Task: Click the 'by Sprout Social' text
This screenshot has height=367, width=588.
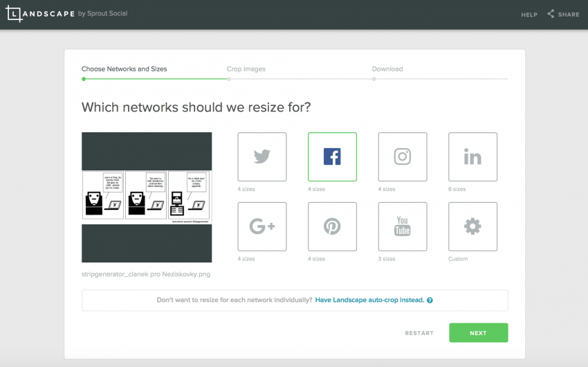Action: coord(103,14)
